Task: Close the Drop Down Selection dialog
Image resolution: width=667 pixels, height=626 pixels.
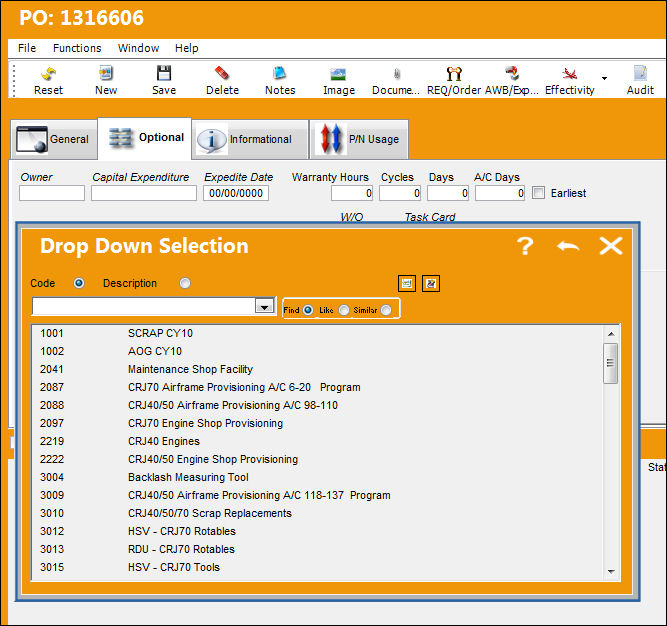Action: 611,246
